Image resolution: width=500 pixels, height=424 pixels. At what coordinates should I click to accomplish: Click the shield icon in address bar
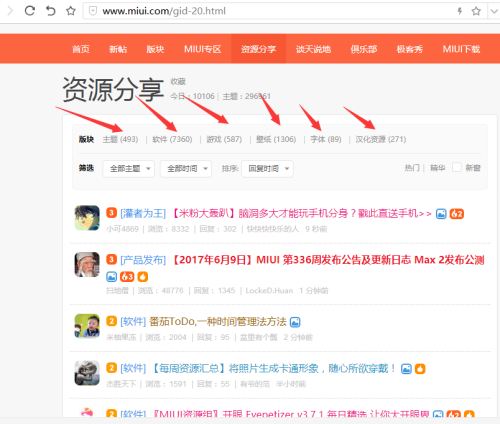[93, 11]
